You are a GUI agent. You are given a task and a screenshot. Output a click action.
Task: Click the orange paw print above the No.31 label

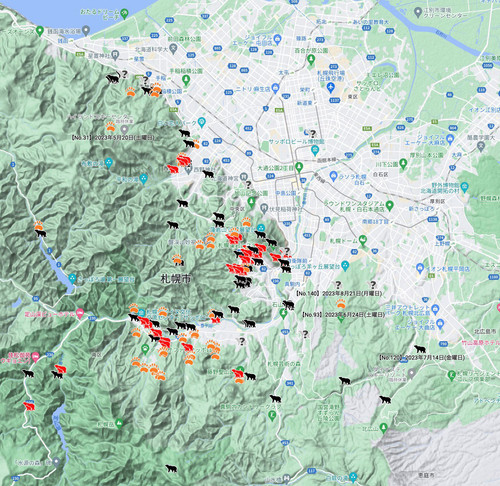110,126
